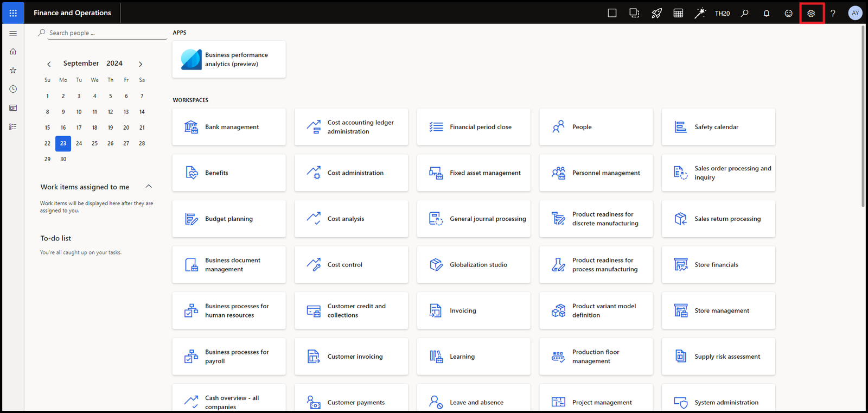Open Product variant model definition tile
868x413 pixels.
point(596,310)
